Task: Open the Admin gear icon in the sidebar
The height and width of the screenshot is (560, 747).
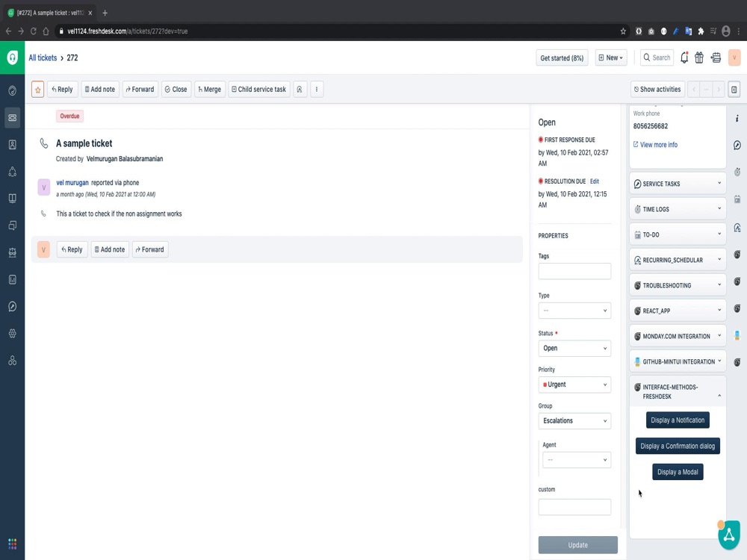Action: pos(13,334)
